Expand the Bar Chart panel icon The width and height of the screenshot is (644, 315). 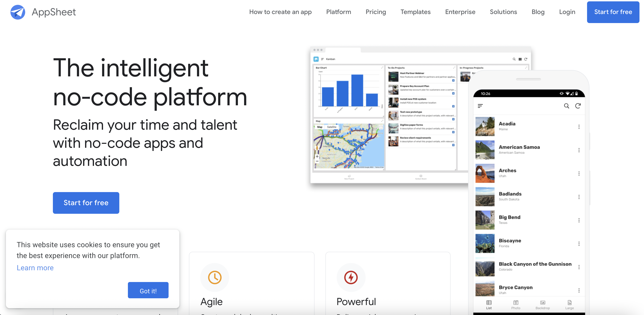click(382, 68)
